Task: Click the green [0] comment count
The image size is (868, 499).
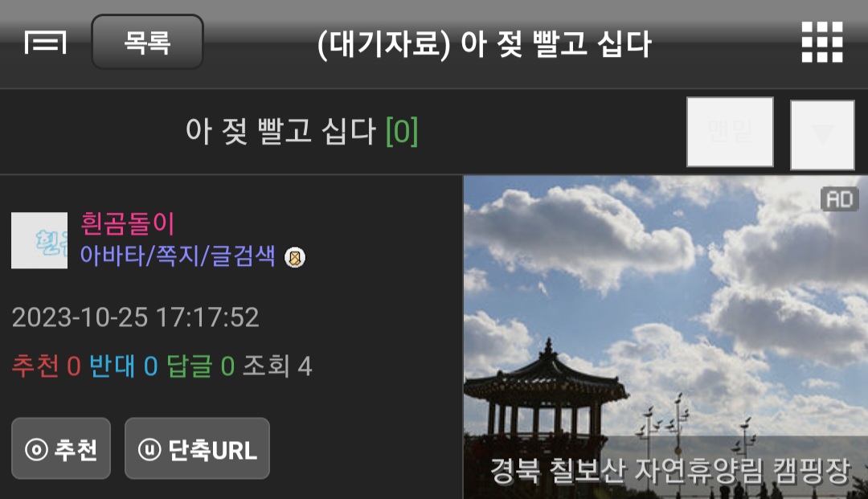Action: tap(402, 132)
